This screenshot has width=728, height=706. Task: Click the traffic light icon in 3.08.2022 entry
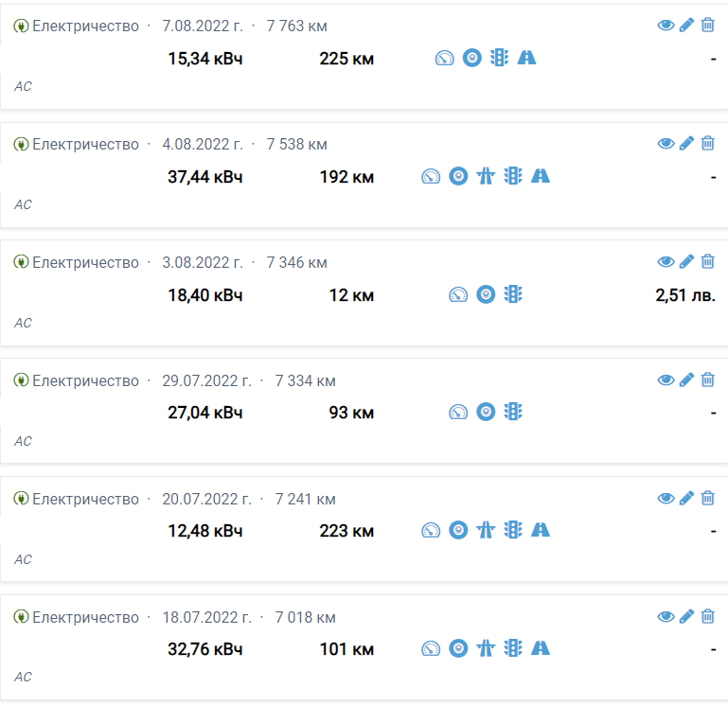point(513,294)
